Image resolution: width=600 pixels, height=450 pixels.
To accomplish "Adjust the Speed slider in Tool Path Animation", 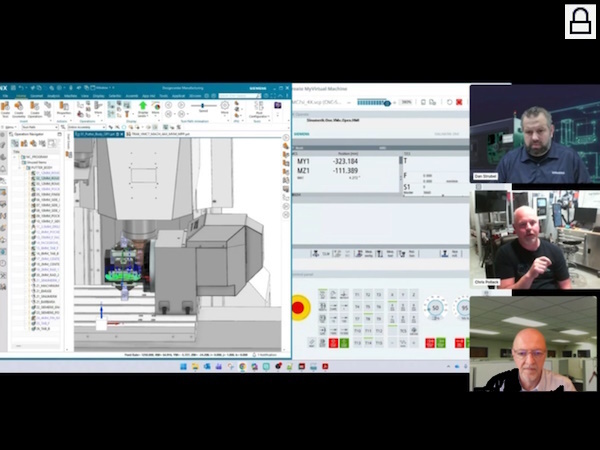I will (x=203, y=106).
